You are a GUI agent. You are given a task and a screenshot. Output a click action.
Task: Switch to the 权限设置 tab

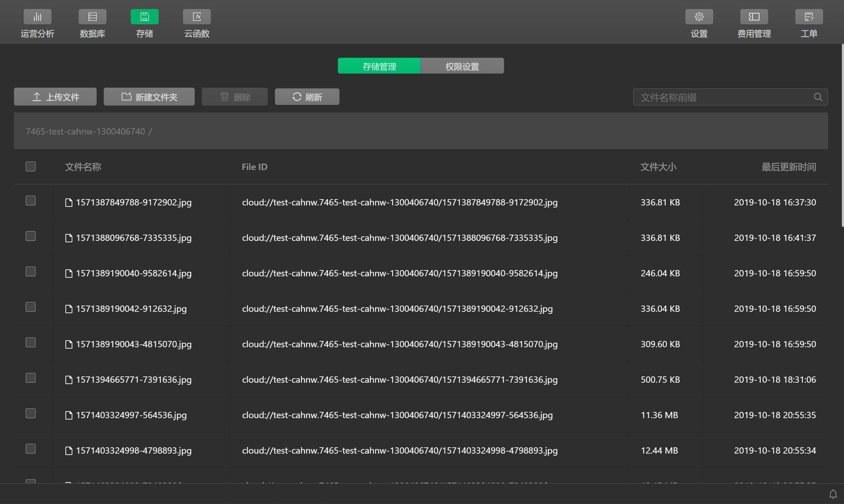pos(462,66)
